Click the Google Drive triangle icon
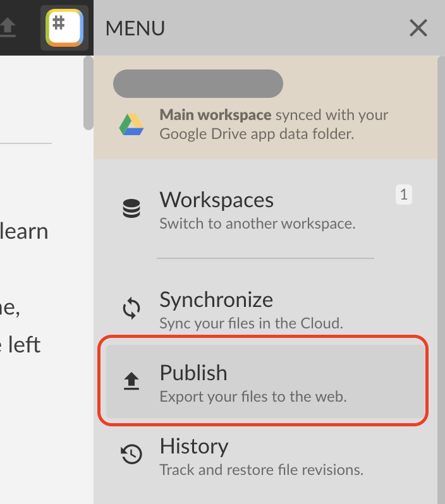This screenshot has width=445, height=504. coord(131,124)
